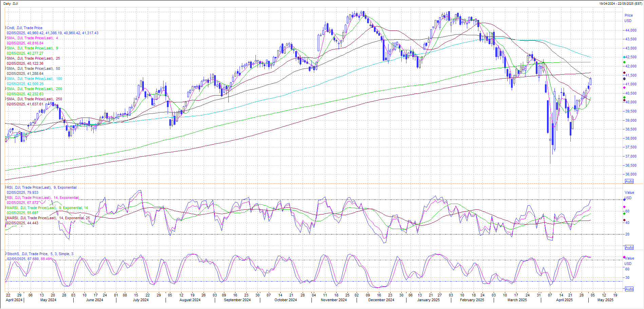Click the dark red MARSI 25 marker on the RSI axis
Viewport: 644px width, 309px height.
point(624,220)
